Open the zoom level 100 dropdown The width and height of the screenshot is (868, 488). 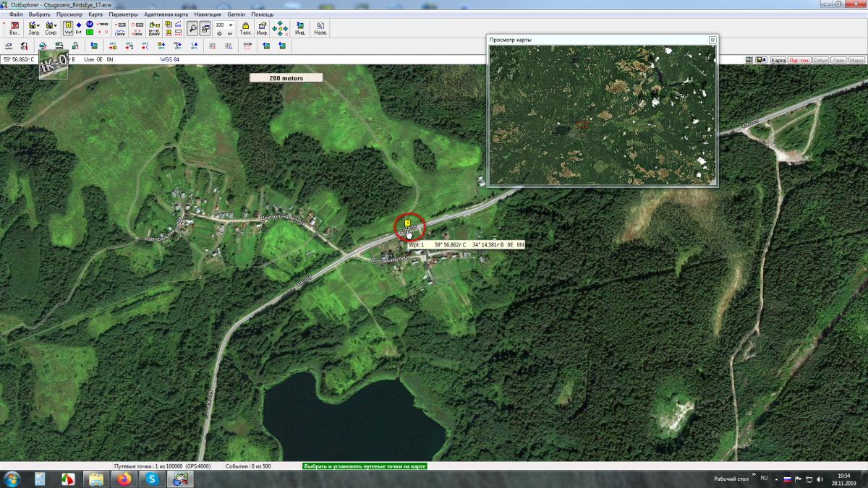pos(231,25)
